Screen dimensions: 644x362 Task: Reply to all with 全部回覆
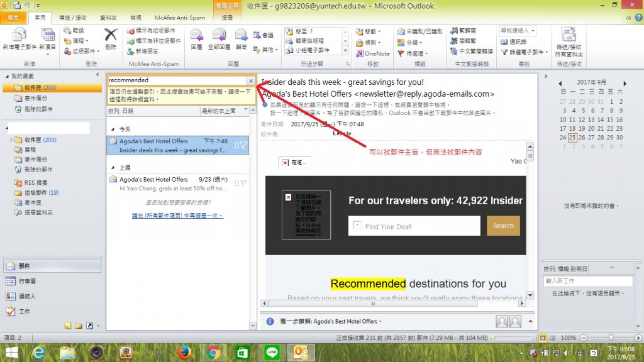[219, 40]
